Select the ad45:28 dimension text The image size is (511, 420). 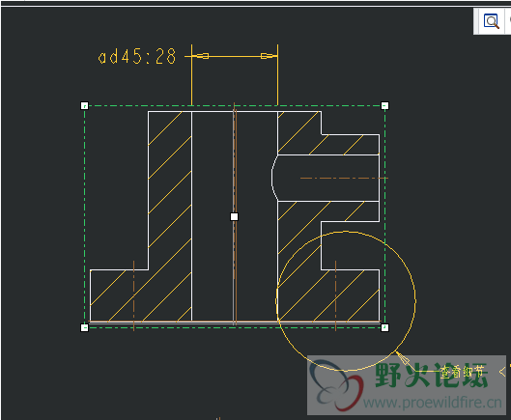point(137,57)
